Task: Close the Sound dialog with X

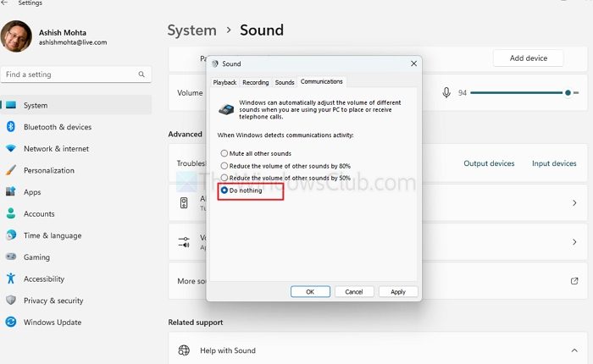Action: pyautogui.click(x=413, y=63)
